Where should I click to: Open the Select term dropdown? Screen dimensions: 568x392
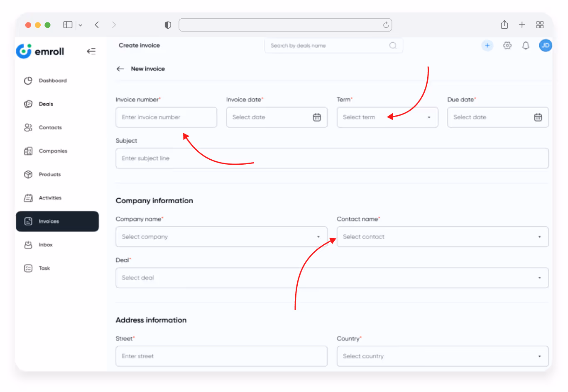click(x=387, y=117)
